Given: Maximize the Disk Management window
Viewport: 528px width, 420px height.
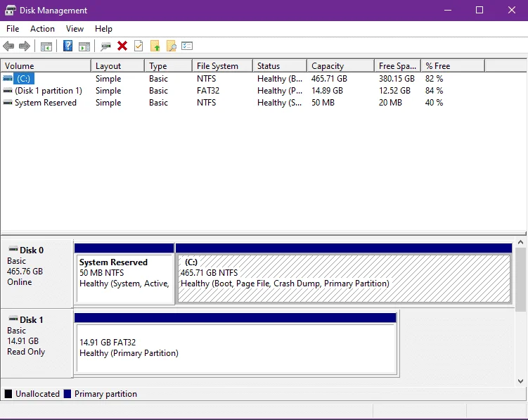Looking at the screenshot, I should point(479,10).
